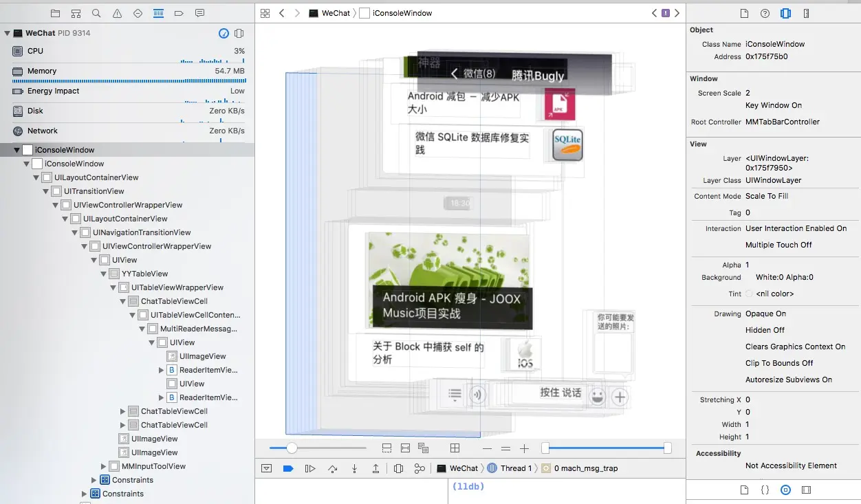This screenshot has width=861, height=504.
Task: Open the CPU gauge report
Action: (x=128, y=52)
